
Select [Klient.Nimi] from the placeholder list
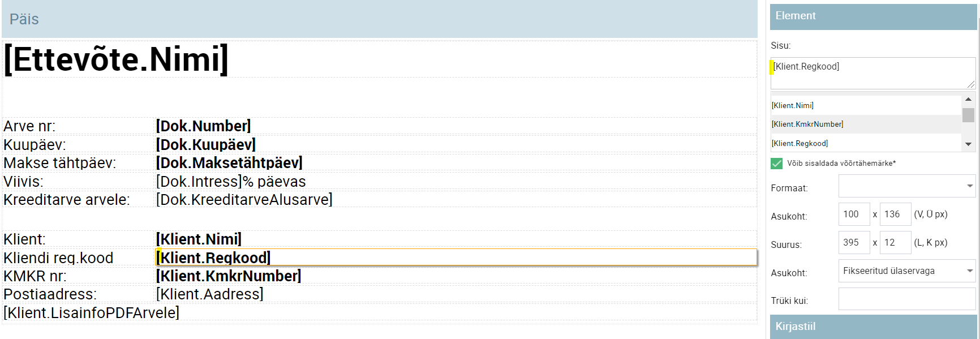(x=866, y=105)
